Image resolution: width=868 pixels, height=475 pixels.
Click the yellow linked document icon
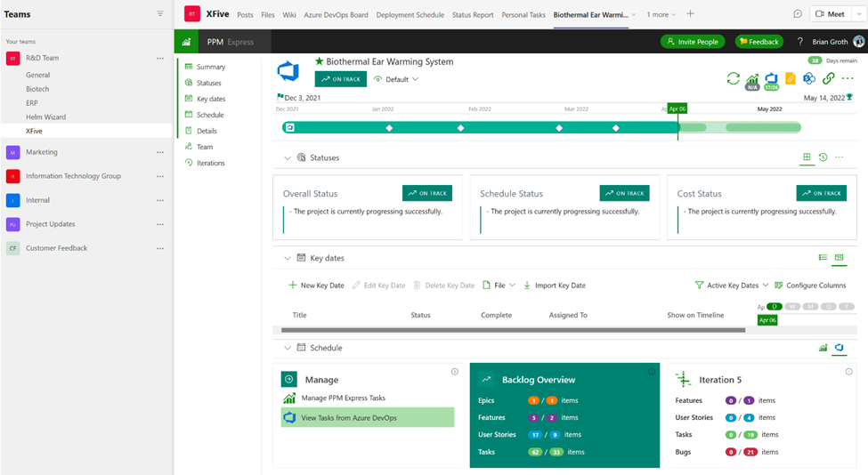tap(791, 78)
